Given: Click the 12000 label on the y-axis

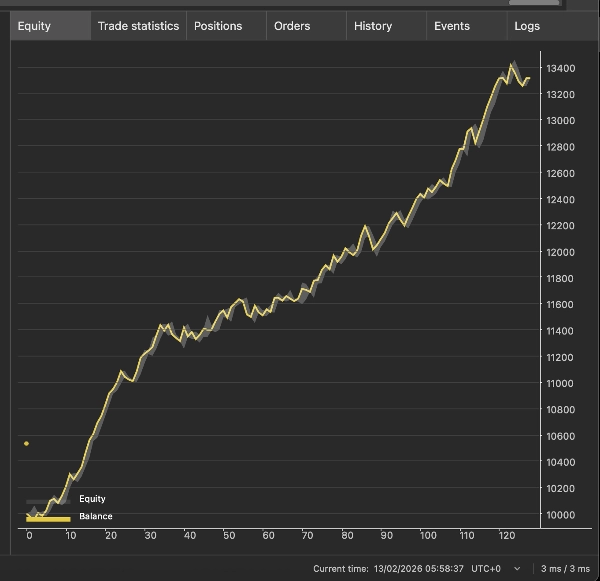Looking at the screenshot, I should (x=560, y=252).
